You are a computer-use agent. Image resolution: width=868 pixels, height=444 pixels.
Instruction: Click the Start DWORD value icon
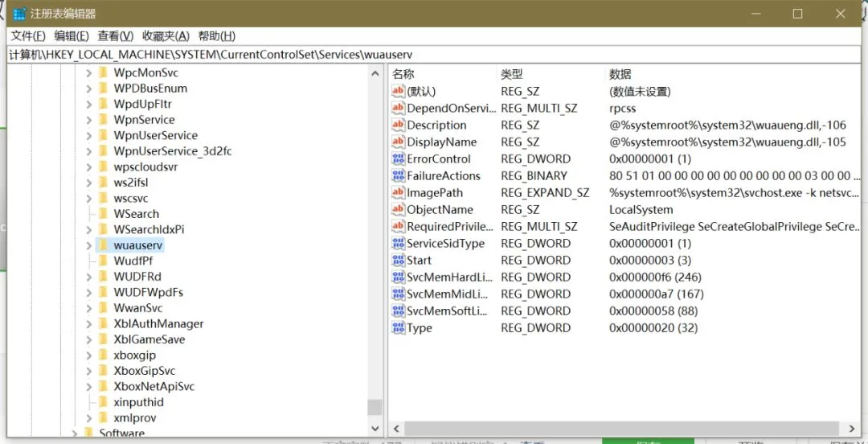(x=398, y=261)
